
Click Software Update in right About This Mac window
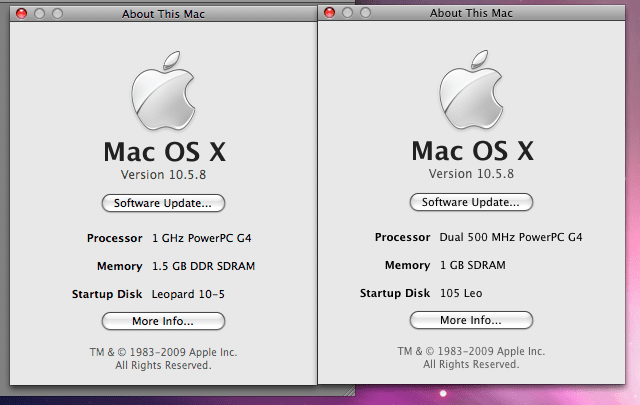[x=471, y=202]
